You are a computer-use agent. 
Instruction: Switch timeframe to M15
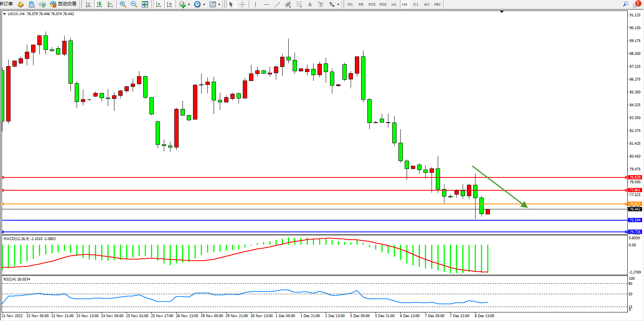point(372,4)
